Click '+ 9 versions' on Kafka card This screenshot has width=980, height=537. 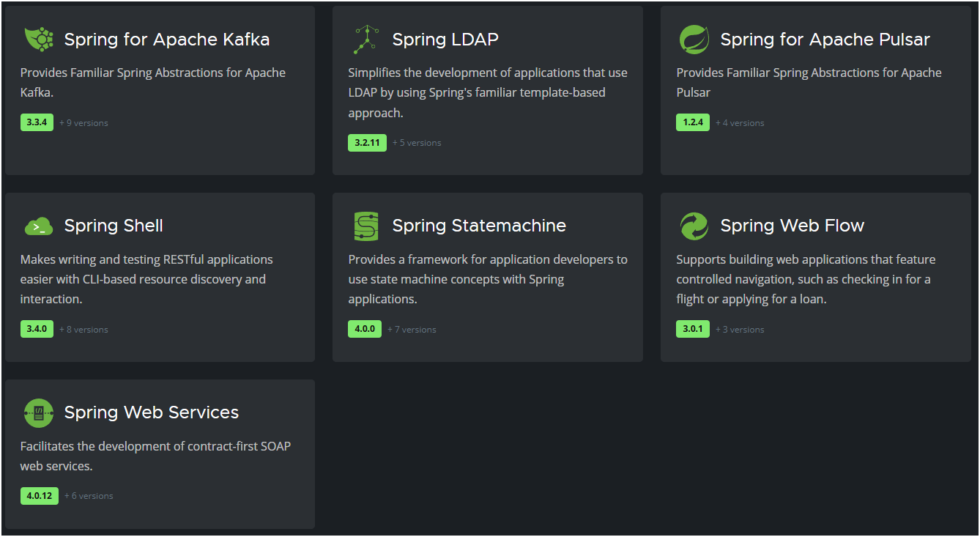pyautogui.click(x=83, y=123)
